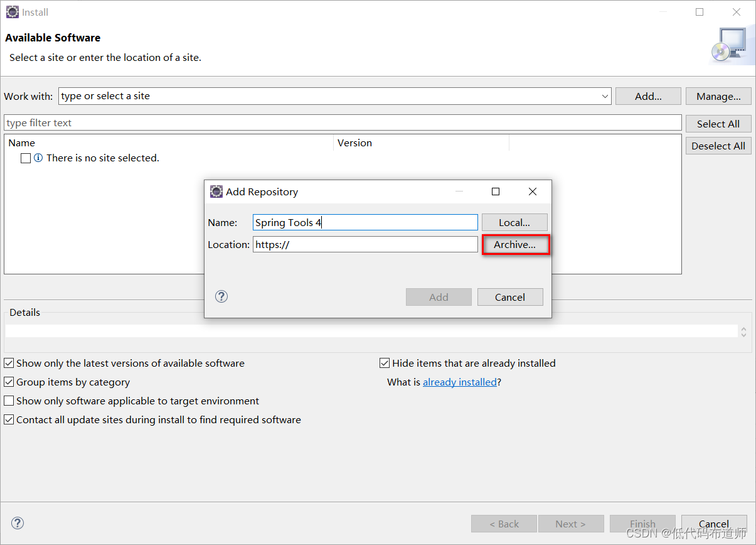Cancel the Install wizard

[x=714, y=524]
